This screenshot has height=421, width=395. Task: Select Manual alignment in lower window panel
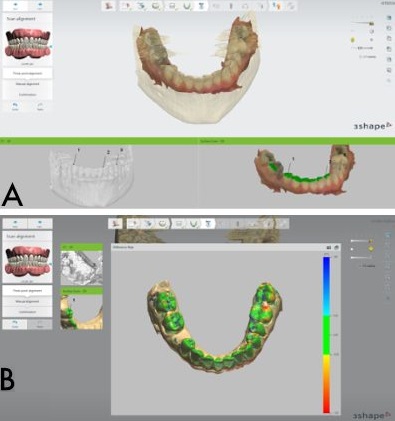tap(27, 301)
